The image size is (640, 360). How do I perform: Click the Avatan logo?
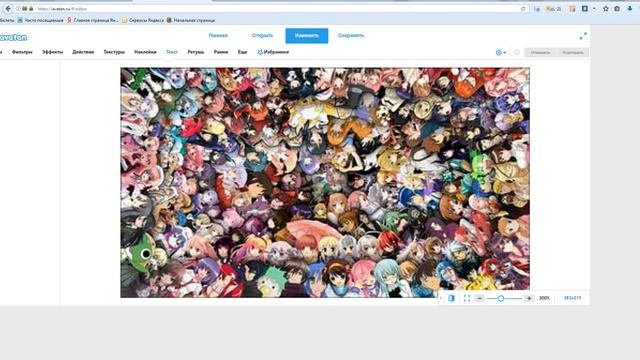click(x=13, y=38)
